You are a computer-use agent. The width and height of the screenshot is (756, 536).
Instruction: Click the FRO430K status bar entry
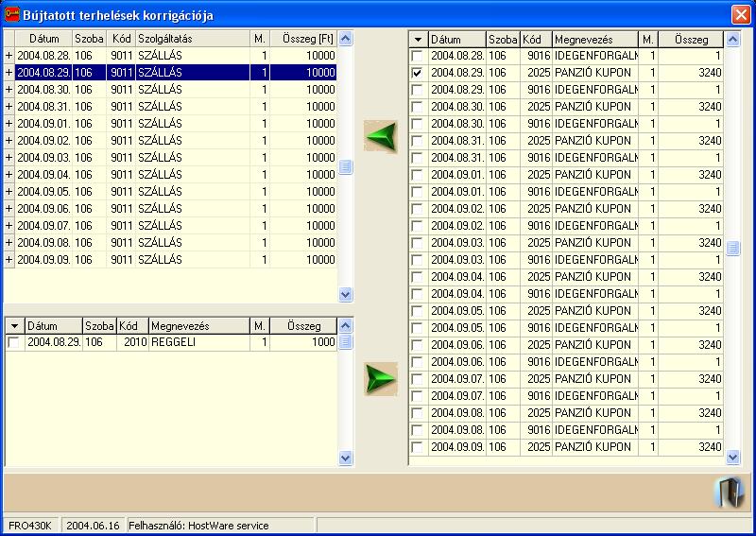coord(30,526)
